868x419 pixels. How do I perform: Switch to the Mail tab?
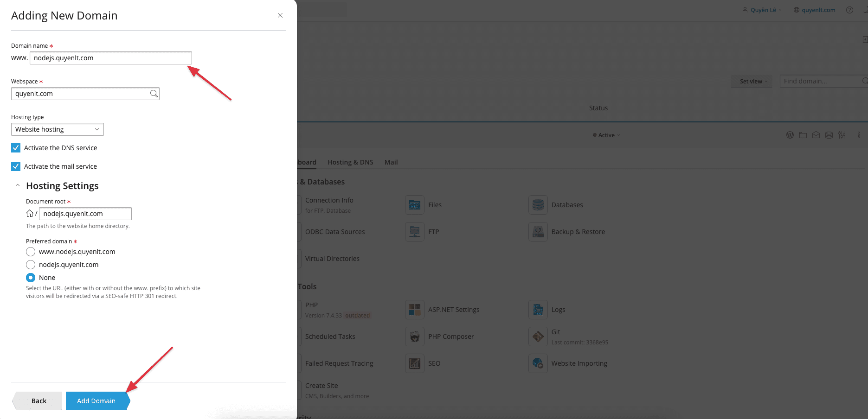[x=391, y=162]
